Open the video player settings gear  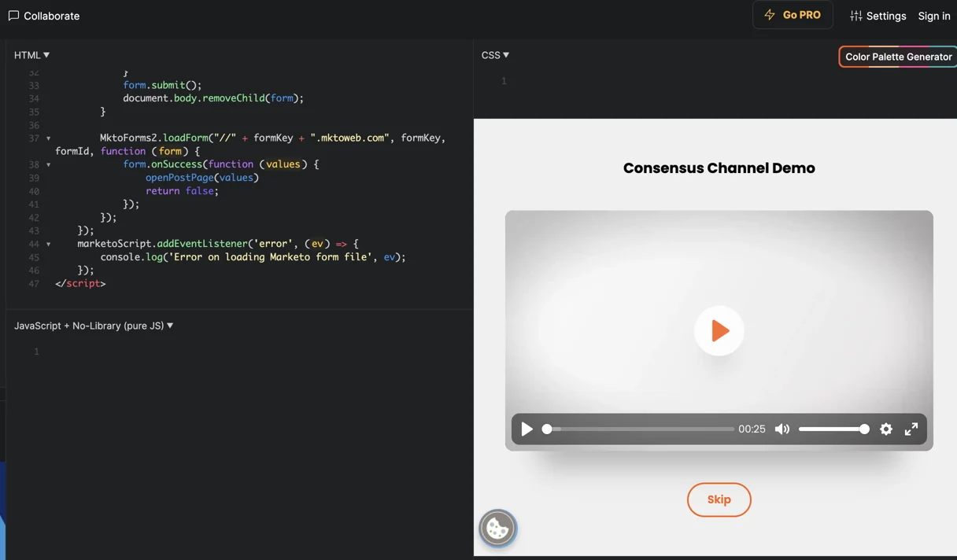point(886,429)
